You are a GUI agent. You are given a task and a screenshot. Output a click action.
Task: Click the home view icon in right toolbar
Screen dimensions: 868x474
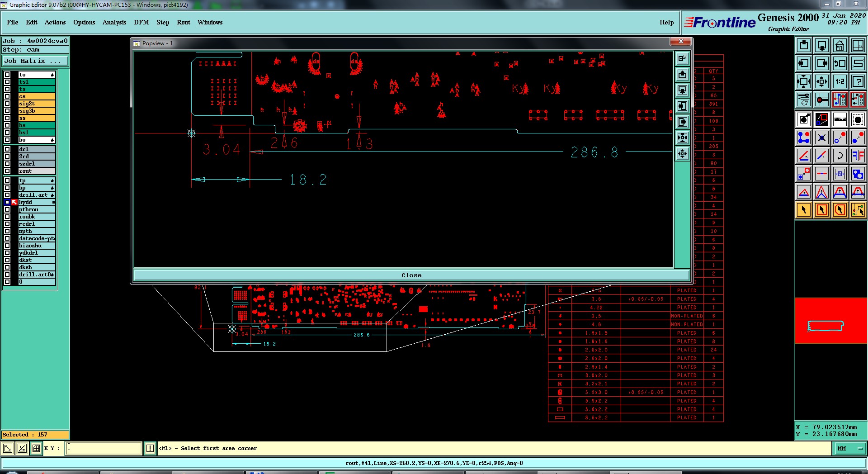tap(840, 45)
